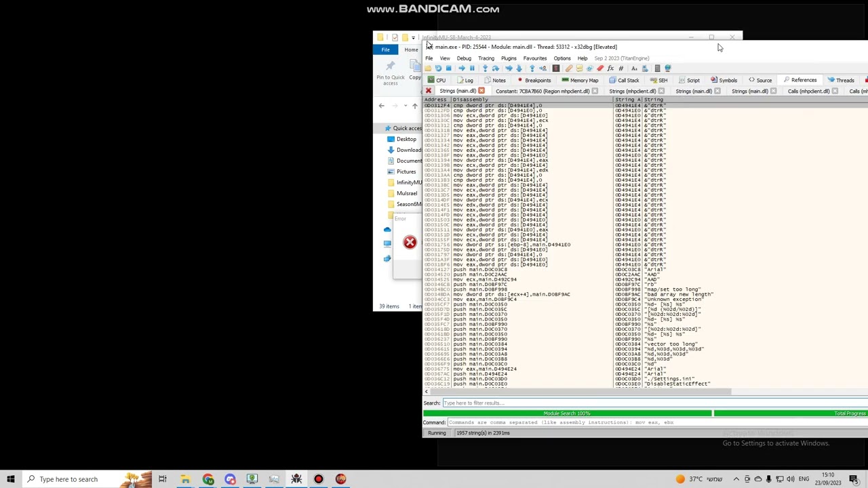Run the program with arrow icon
868x488 pixels.
coord(462,68)
